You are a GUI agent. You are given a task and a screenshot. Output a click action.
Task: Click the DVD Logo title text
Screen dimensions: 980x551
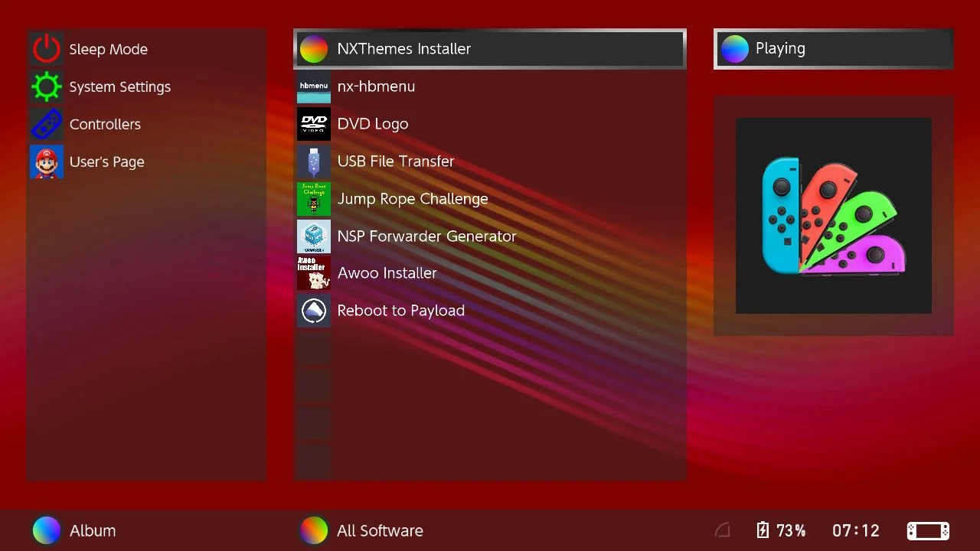[x=373, y=124]
